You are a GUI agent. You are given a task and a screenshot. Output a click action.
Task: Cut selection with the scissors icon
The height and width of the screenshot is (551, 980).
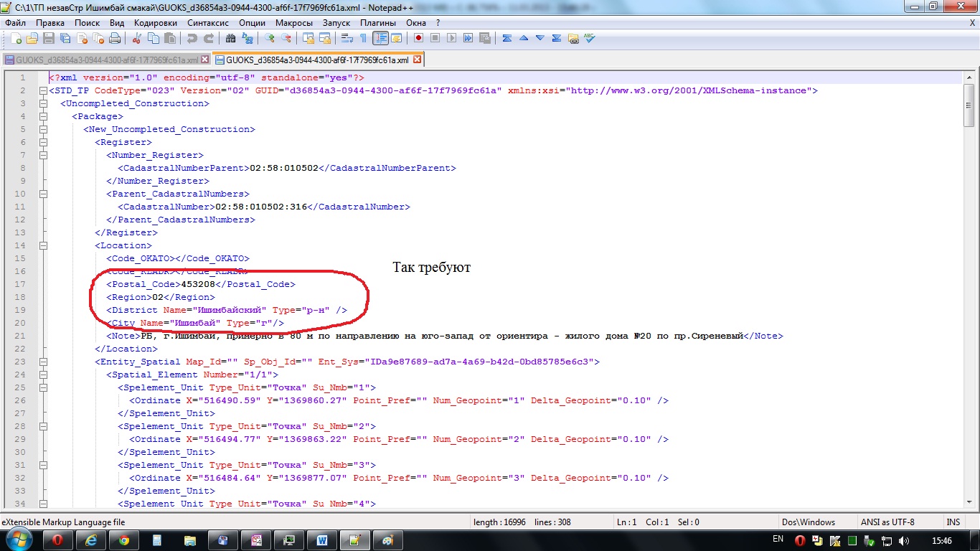coord(137,38)
